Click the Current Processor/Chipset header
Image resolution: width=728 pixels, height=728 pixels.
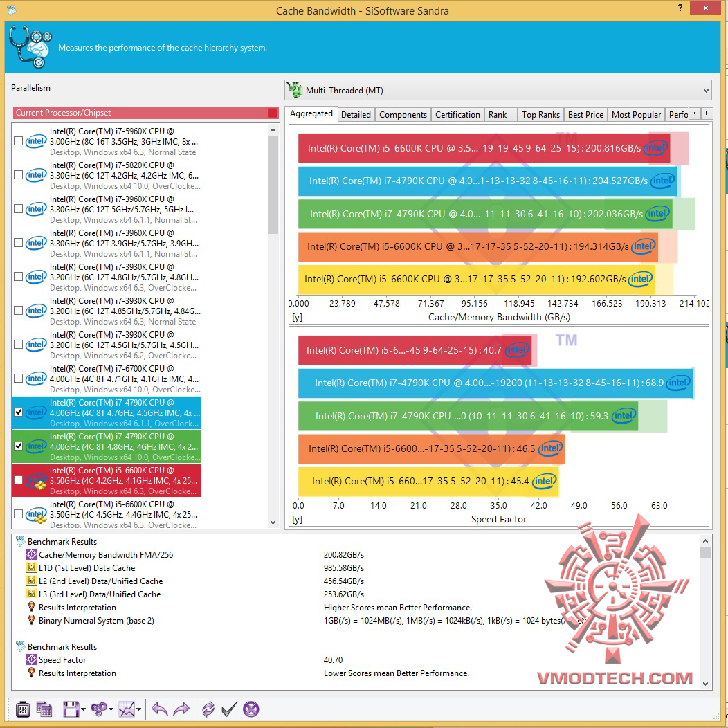point(145,113)
